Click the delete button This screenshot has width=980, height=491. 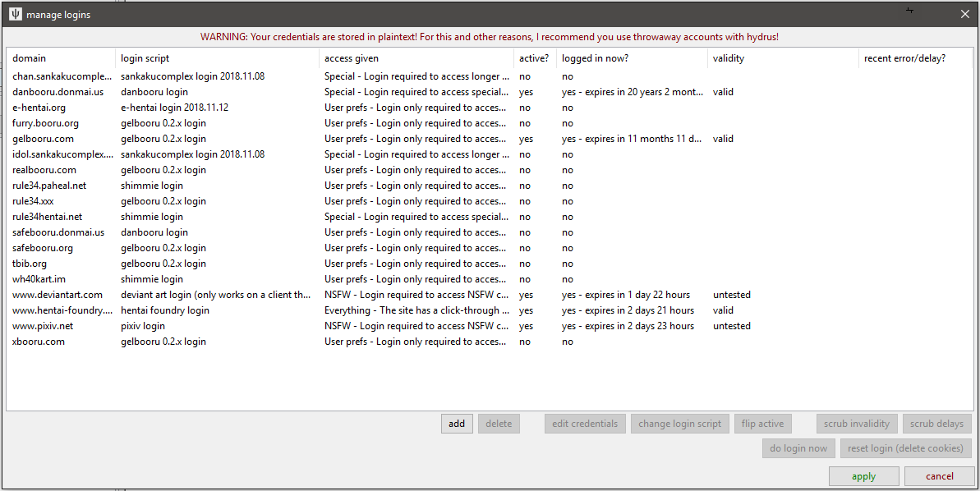click(x=499, y=424)
